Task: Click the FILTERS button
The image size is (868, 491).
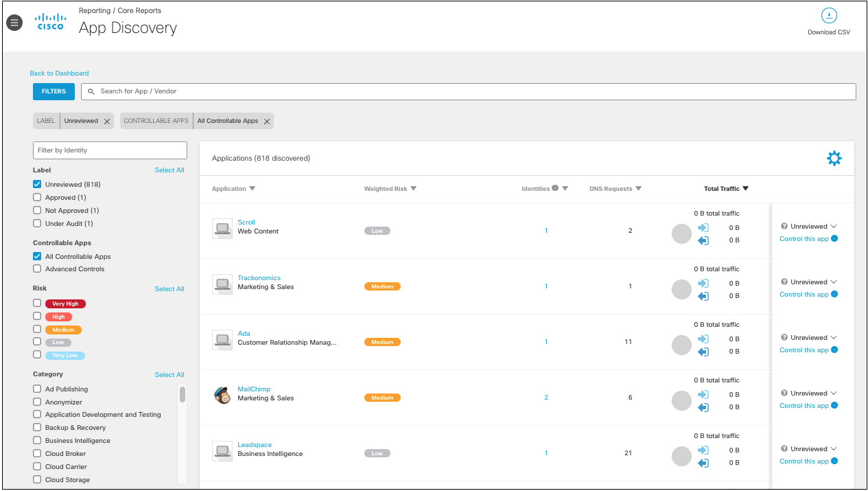Action: [x=54, y=91]
